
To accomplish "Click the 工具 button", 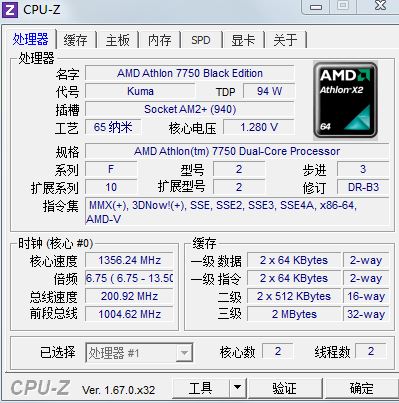I will point(201,388).
